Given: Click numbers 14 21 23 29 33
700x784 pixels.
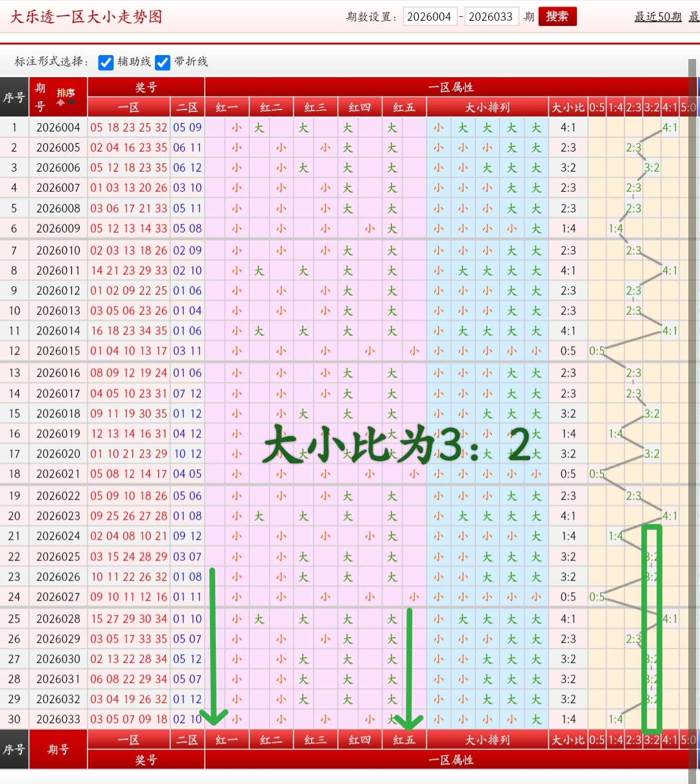Looking at the screenshot, I should coord(128,270).
